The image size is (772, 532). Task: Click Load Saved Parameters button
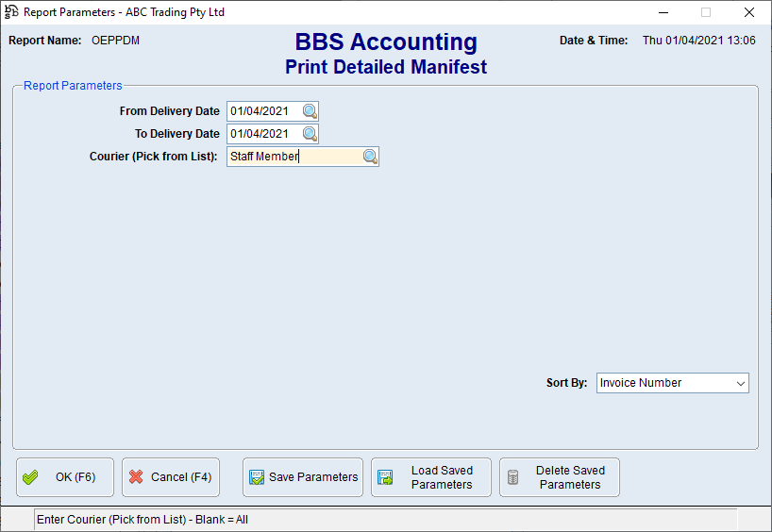coord(431,477)
